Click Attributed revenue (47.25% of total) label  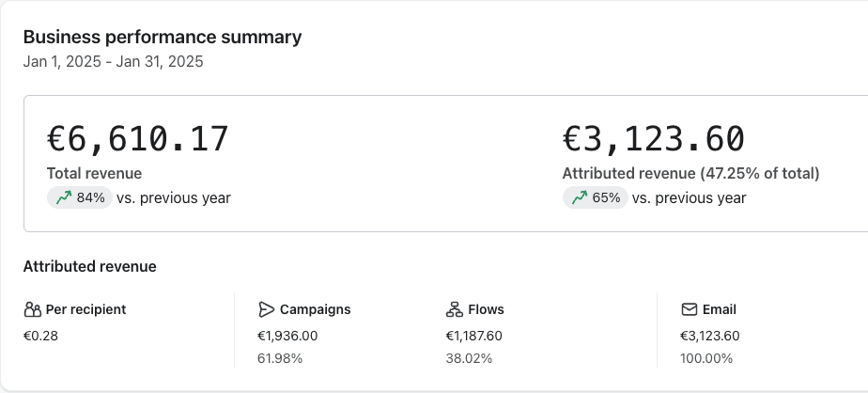(x=690, y=174)
